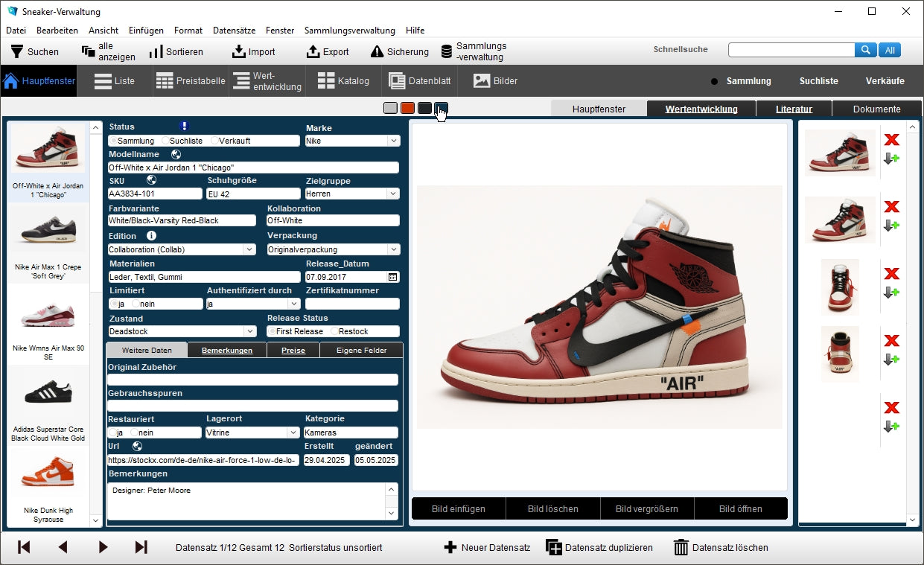Open the Sammlungsverwaltung menu

coord(349,31)
